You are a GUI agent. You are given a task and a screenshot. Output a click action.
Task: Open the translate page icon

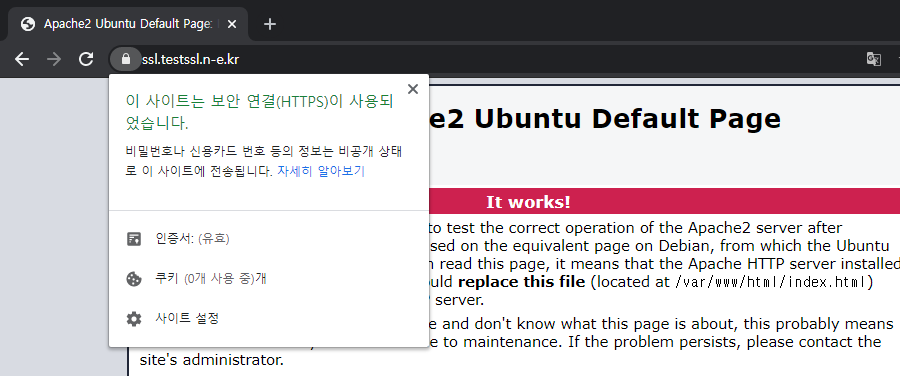874,59
